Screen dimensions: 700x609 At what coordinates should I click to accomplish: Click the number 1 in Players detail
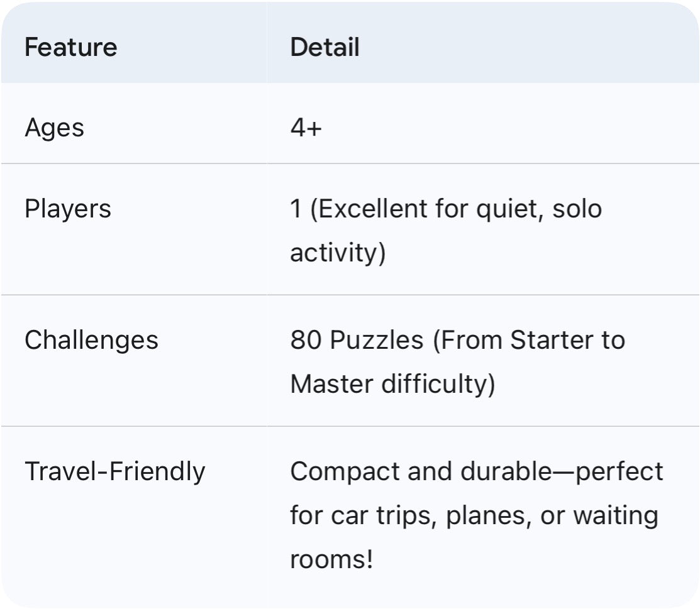296,209
